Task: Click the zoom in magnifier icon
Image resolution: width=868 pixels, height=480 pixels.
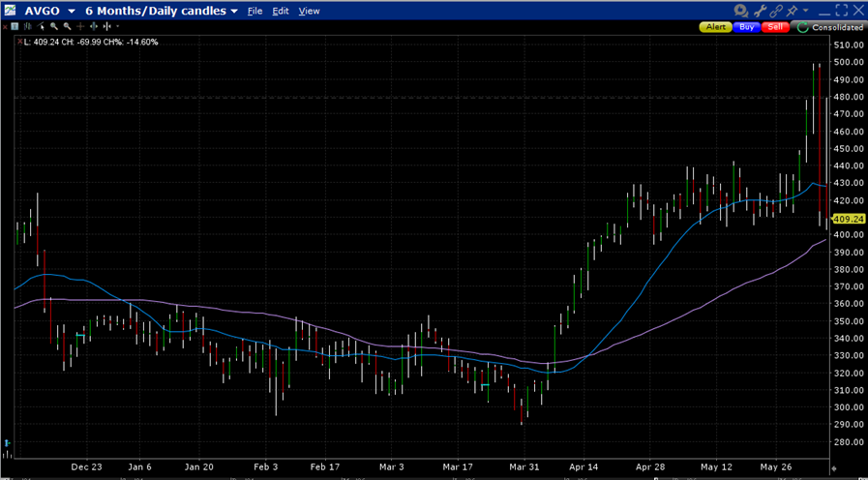Action: pos(53,26)
